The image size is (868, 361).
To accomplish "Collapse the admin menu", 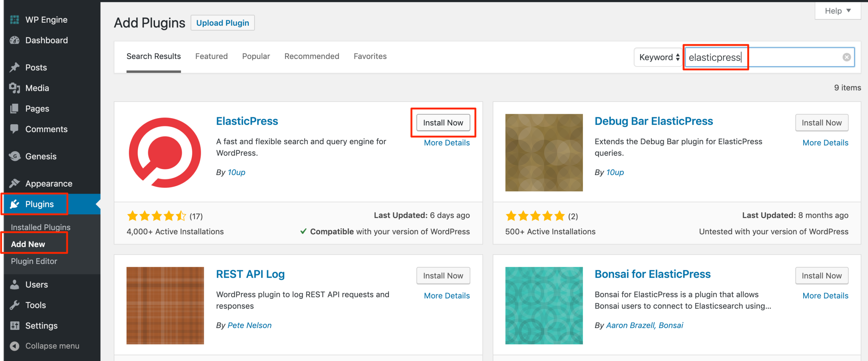I will click(15, 346).
